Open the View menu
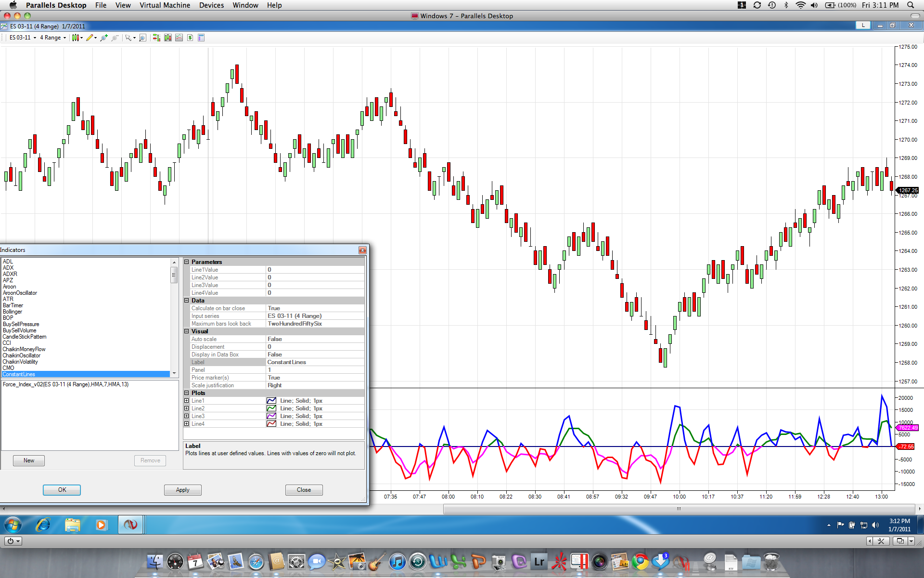 (123, 5)
